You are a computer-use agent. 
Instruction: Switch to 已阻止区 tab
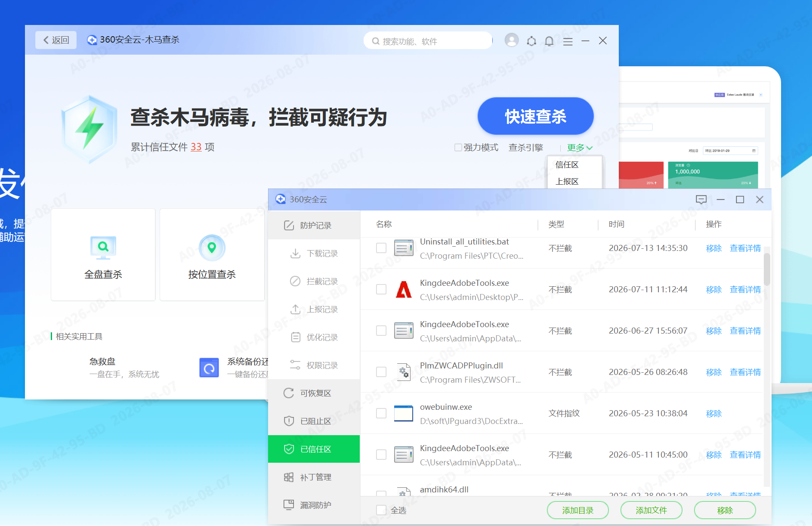pos(314,421)
